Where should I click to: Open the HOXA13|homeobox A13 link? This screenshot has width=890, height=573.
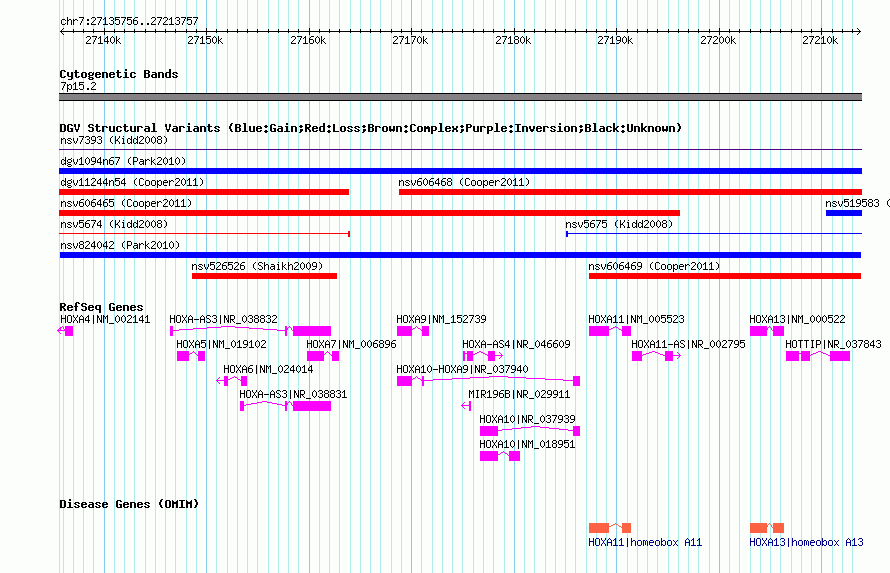pyautogui.click(x=806, y=542)
